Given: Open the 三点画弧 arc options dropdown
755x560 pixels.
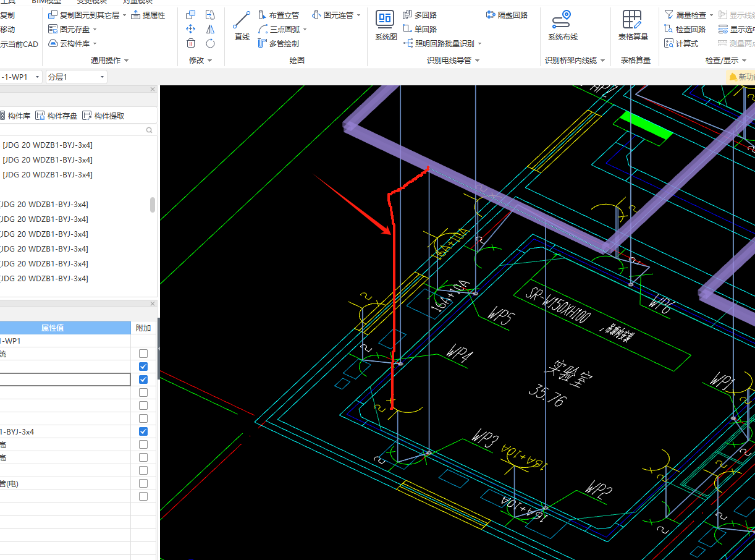Looking at the screenshot, I should pyautogui.click(x=305, y=30).
